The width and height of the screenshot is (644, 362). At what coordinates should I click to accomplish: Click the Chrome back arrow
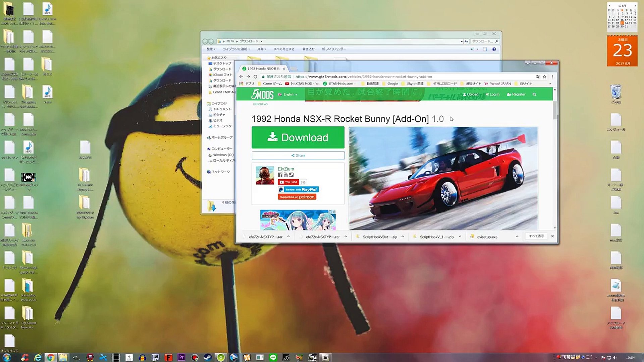pyautogui.click(x=241, y=77)
